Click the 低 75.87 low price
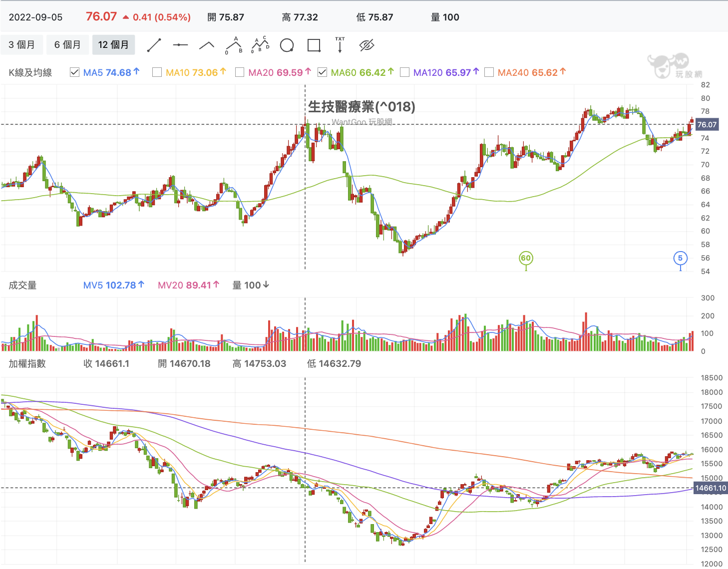 tap(374, 17)
